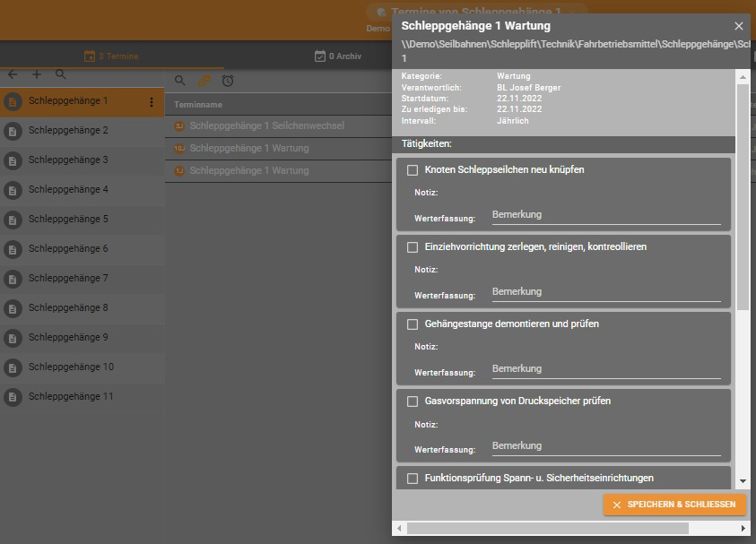Open the 0 Archiv tab

338,56
